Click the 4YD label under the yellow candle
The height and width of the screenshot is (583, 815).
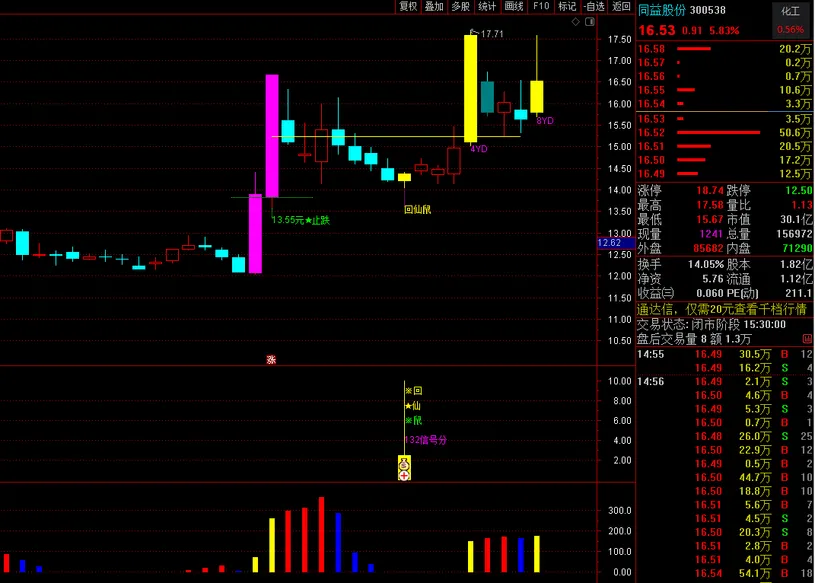[479, 149]
